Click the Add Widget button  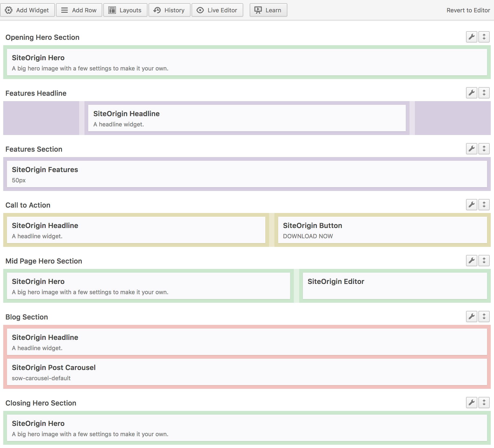pyautogui.click(x=27, y=10)
